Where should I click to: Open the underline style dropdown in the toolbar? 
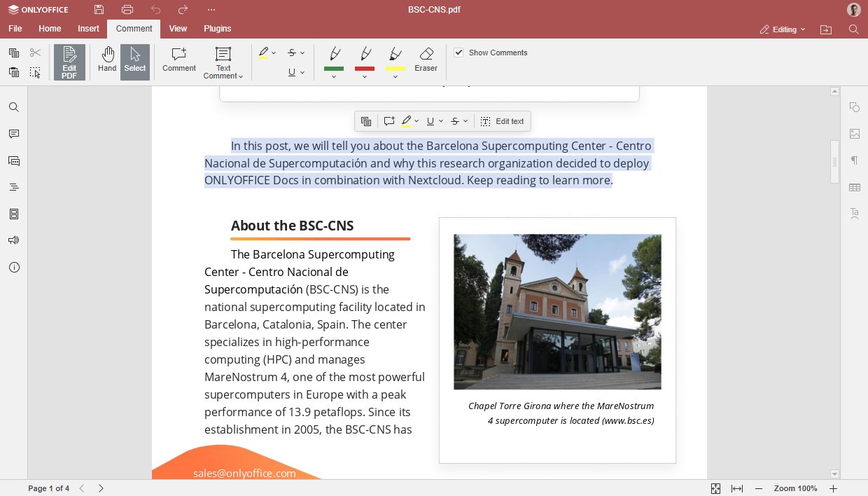tap(302, 72)
